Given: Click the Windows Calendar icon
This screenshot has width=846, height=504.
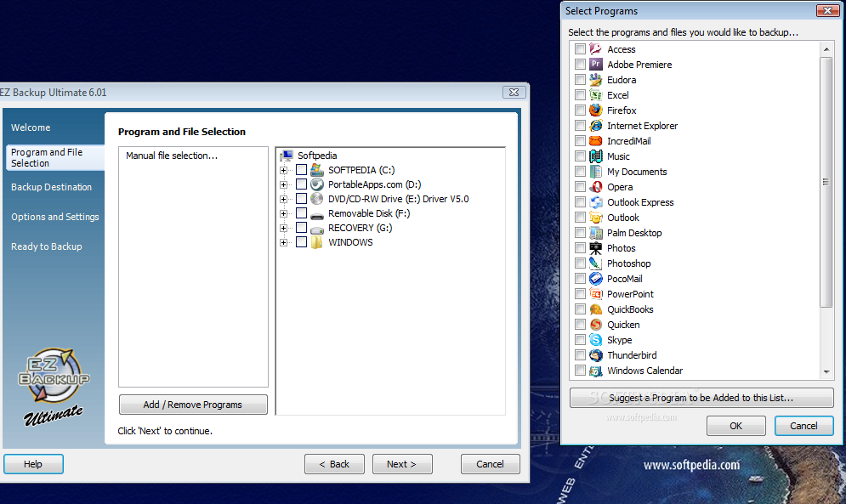Looking at the screenshot, I should click(596, 371).
